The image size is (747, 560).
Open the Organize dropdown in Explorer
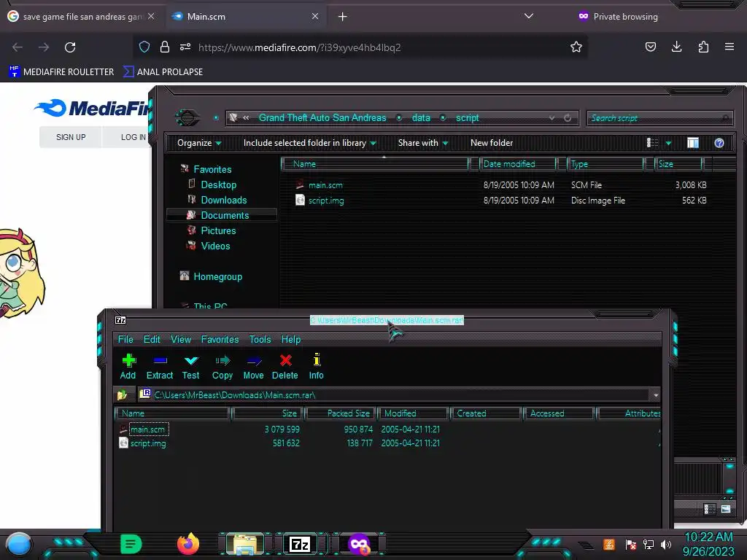pyautogui.click(x=199, y=143)
